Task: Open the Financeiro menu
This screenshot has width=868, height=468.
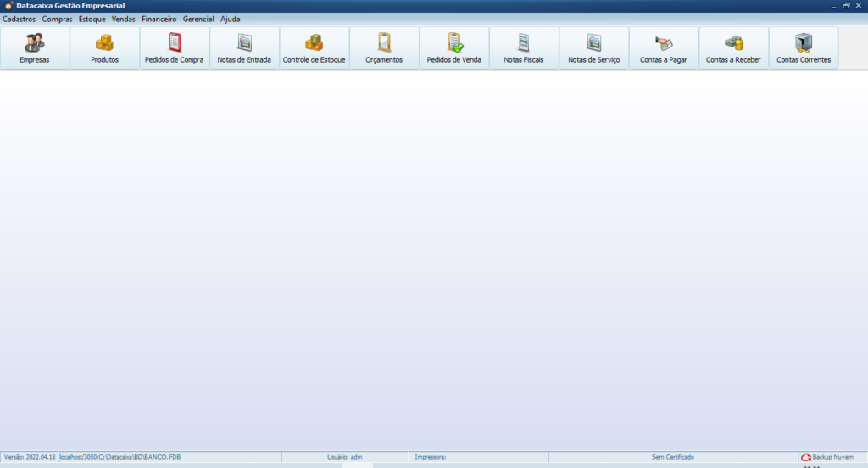Action: pyautogui.click(x=159, y=19)
